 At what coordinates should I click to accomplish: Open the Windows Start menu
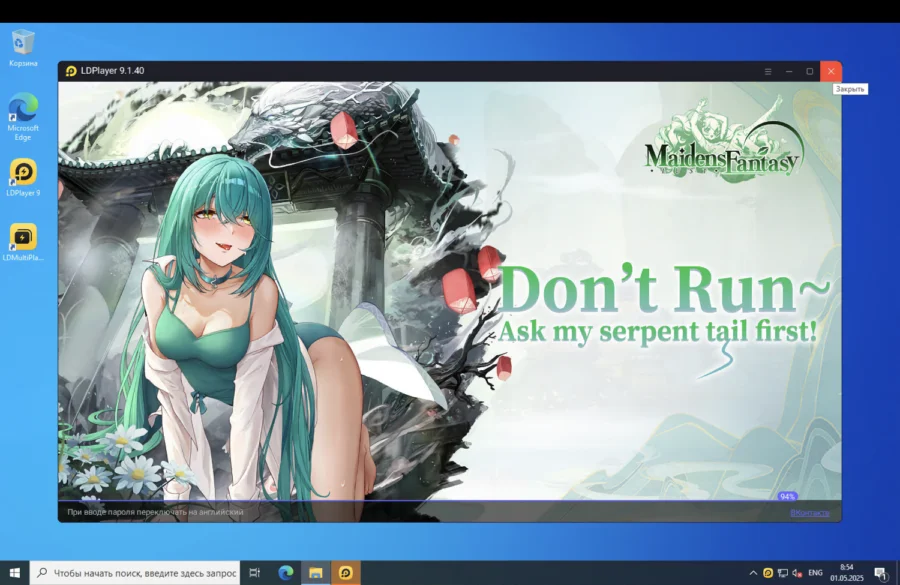pyautogui.click(x=15, y=572)
